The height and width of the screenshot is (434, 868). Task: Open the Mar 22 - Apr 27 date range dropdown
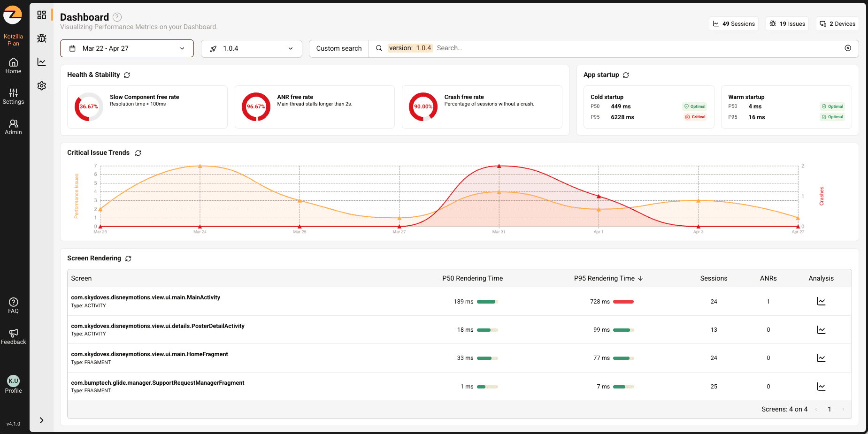point(127,48)
